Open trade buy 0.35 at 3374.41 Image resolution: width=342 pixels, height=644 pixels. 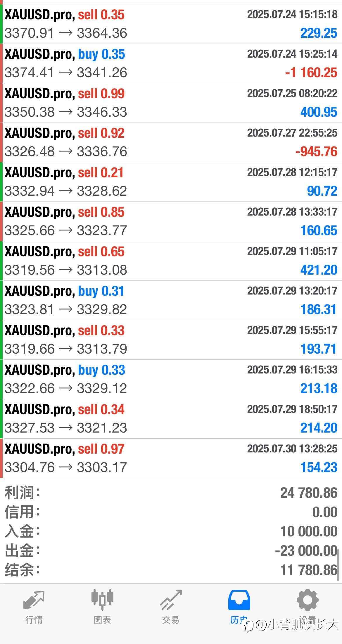pyautogui.click(x=171, y=63)
